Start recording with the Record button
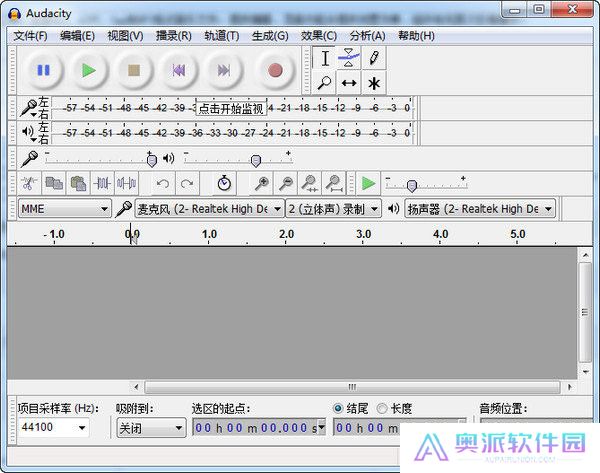This screenshot has height=473, width=600. (x=275, y=70)
